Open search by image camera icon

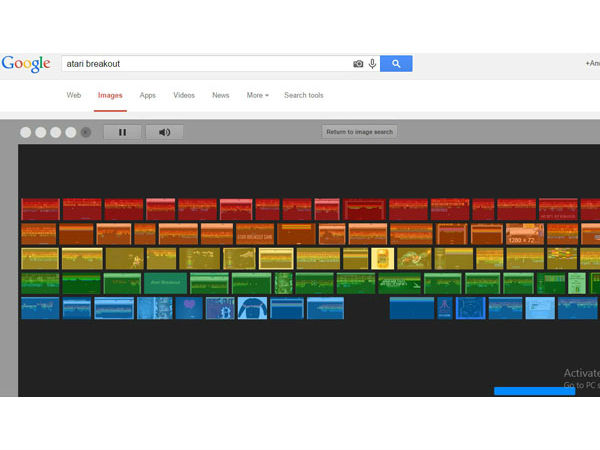pyautogui.click(x=358, y=64)
